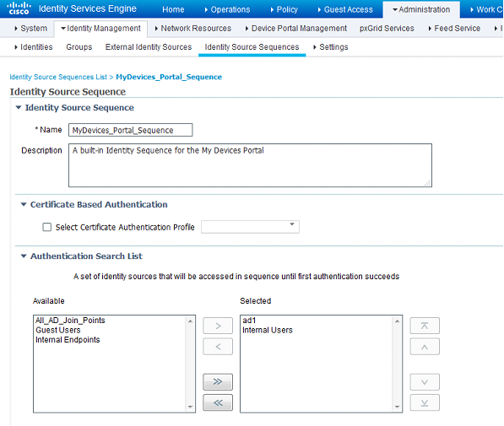Collapse Certificate Based Authentication section
Viewport: 504px width, 426px height.
click(x=24, y=204)
